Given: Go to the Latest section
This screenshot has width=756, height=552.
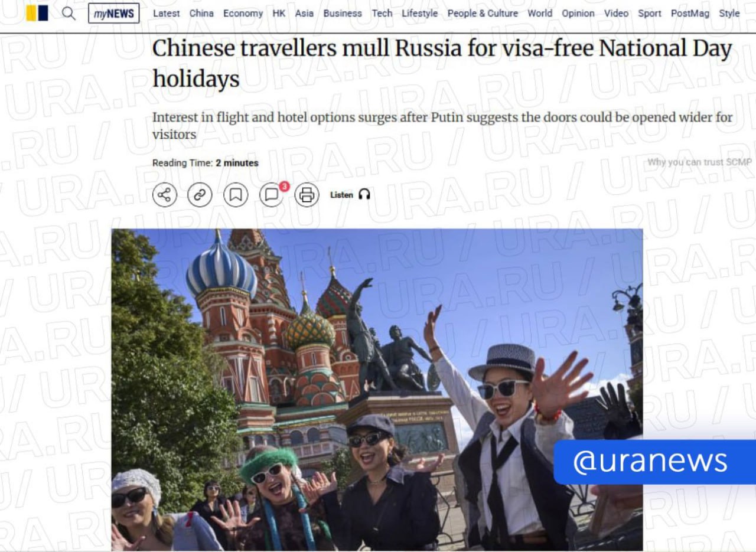Looking at the screenshot, I should [167, 13].
